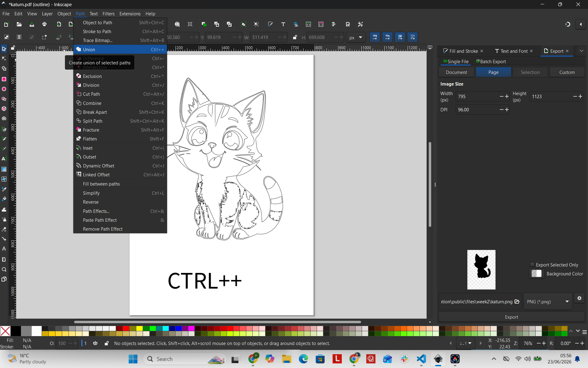Increase DPI value with plus
This screenshot has width=588, height=368.
coord(507,109)
